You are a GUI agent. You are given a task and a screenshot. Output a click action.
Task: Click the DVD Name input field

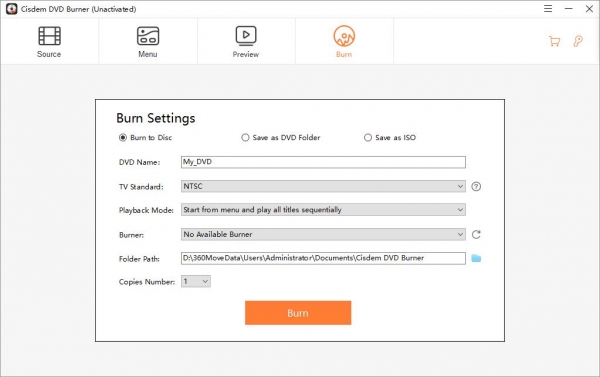[323, 162]
